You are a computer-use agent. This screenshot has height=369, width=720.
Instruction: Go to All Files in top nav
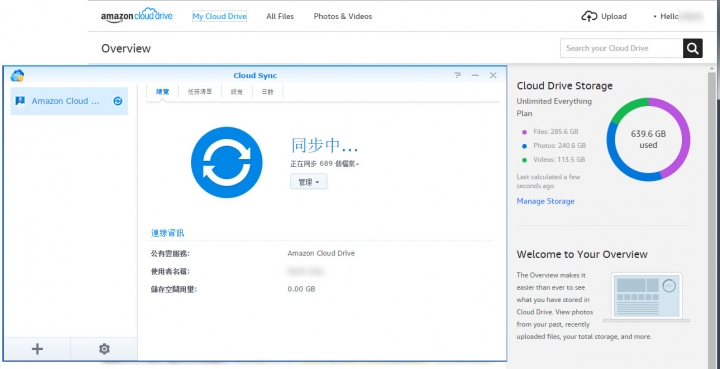(x=280, y=17)
